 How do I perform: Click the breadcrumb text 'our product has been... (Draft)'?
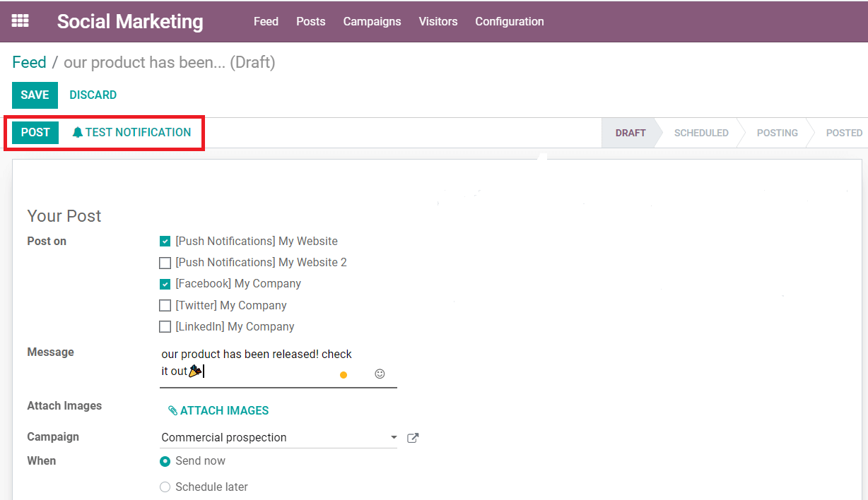click(170, 62)
